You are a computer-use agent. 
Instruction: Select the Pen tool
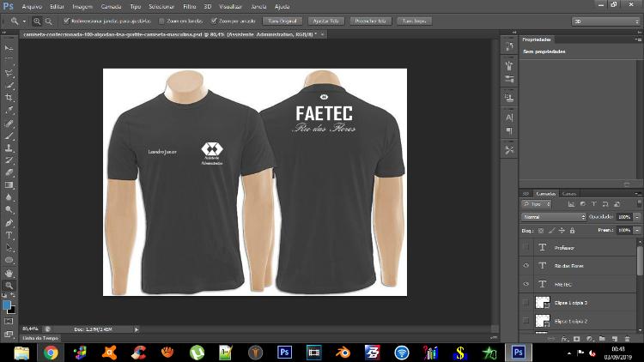point(9,222)
